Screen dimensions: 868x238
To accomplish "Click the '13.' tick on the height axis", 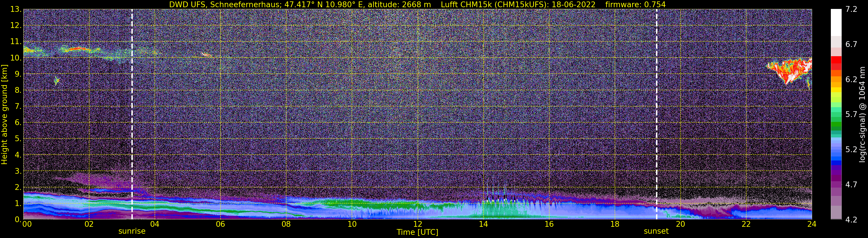I will tap(16, 10).
